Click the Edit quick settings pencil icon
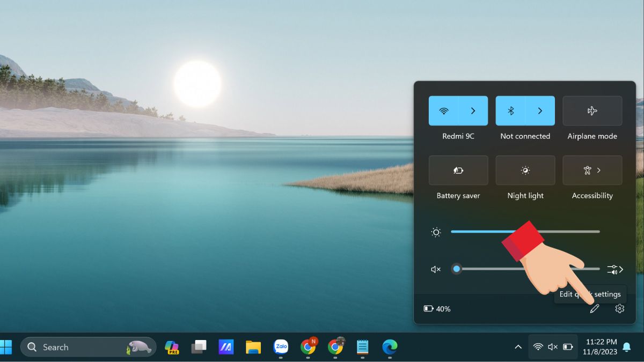644x362 pixels. pyautogui.click(x=594, y=309)
